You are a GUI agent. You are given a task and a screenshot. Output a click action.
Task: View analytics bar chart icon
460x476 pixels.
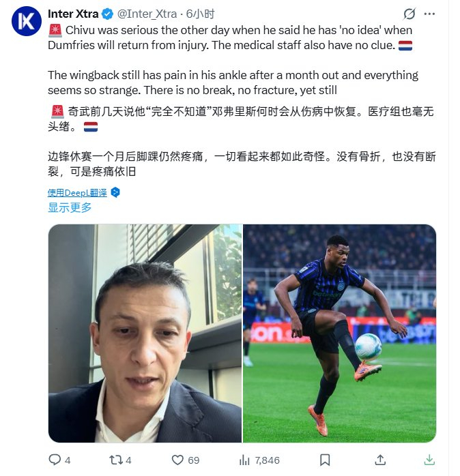pyautogui.click(x=244, y=460)
